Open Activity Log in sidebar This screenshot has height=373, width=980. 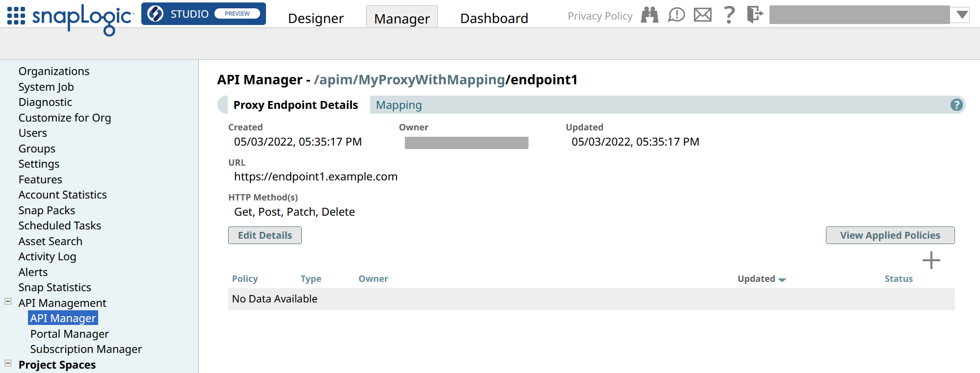47,256
